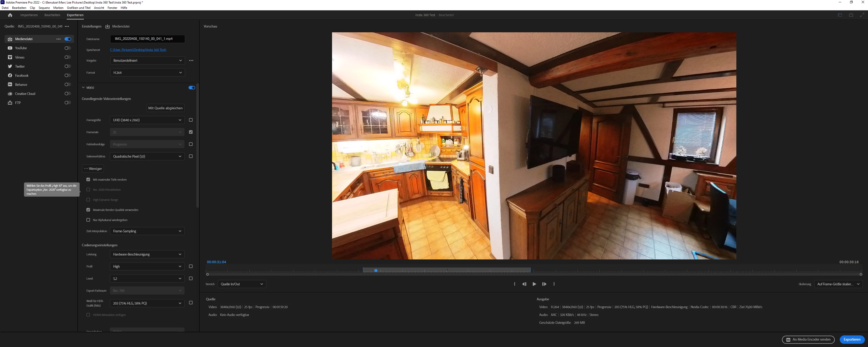Step back one frame
Screen dimensions: 868x347
click(x=524, y=284)
